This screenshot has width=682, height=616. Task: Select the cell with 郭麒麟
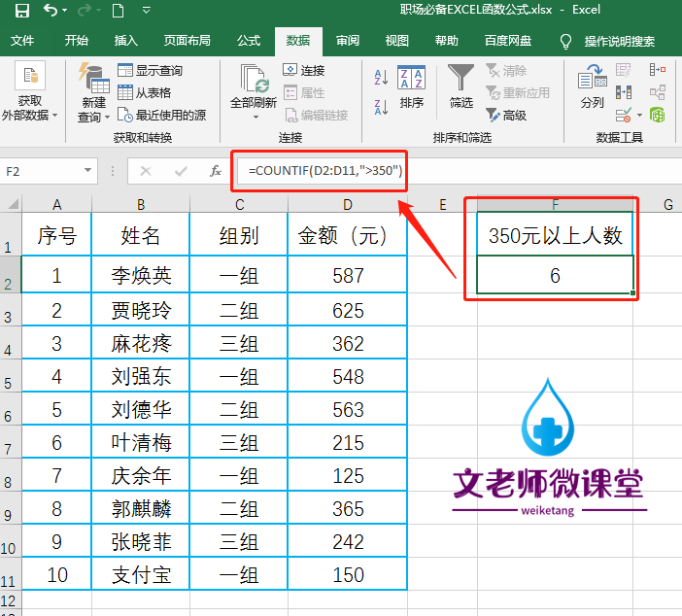tap(141, 508)
